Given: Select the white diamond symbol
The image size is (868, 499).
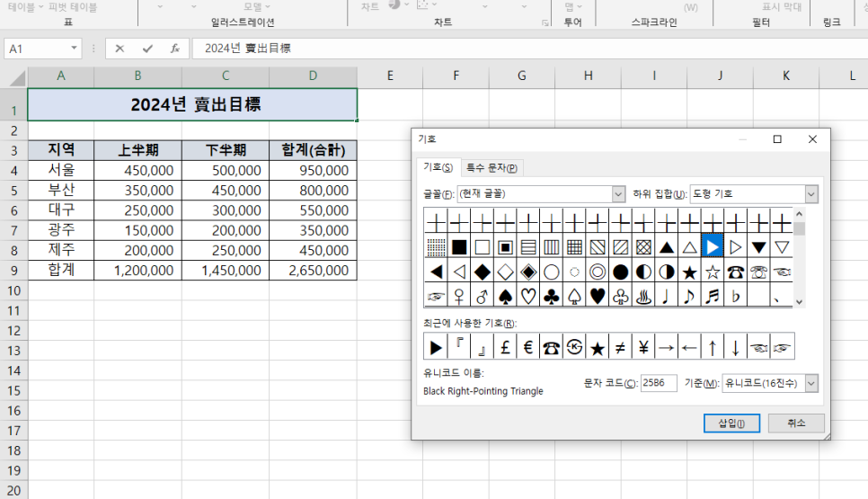Looking at the screenshot, I should (505, 272).
